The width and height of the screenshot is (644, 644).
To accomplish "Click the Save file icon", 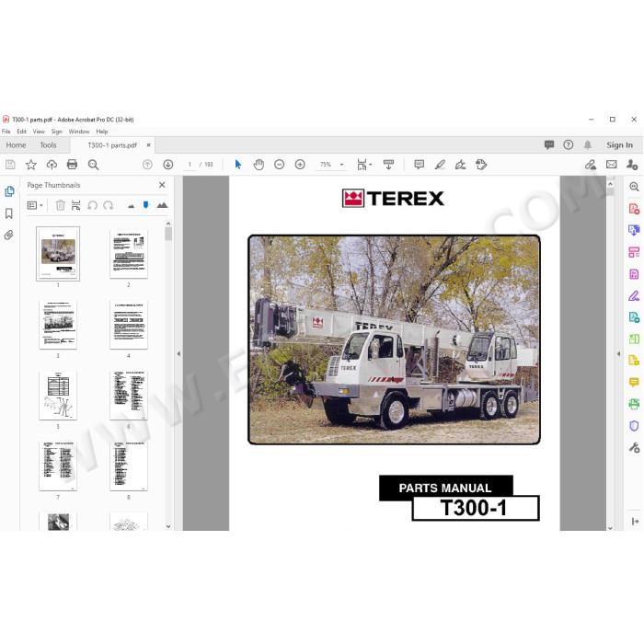I will (x=10, y=165).
